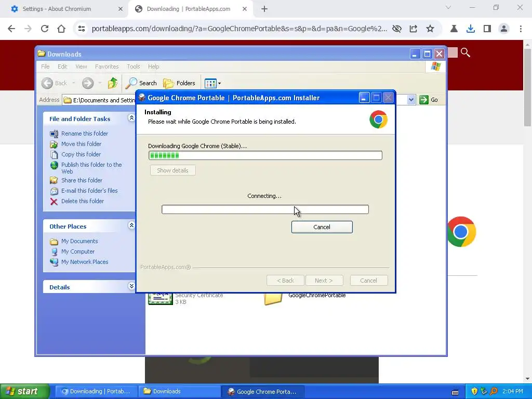The height and width of the screenshot is (399, 532).
Task: Collapse Other Places panel
Action: (x=131, y=225)
